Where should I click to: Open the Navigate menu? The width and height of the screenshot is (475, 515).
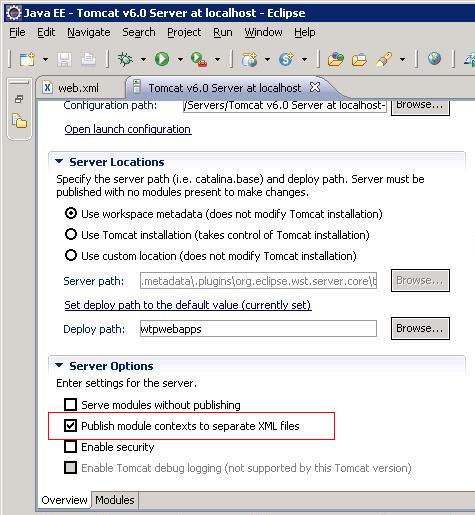click(89, 32)
